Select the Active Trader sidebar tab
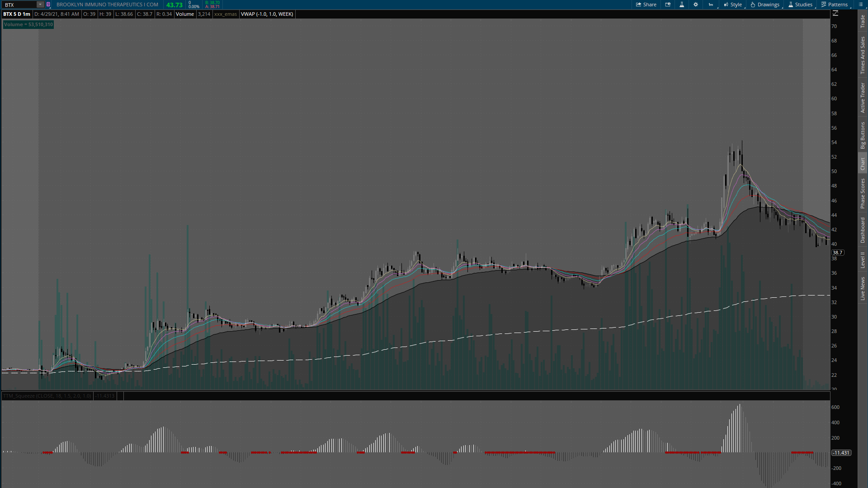This screenshot has height=488, width=868. 863,97
